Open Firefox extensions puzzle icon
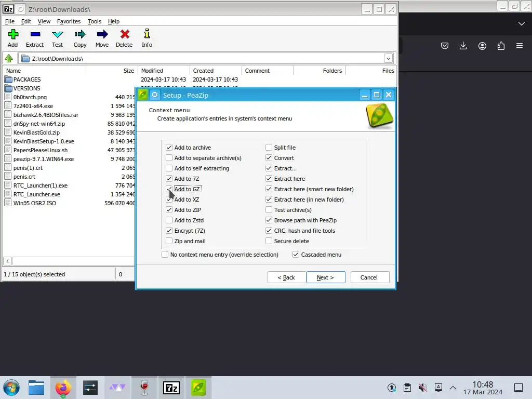 pos(501,46)
